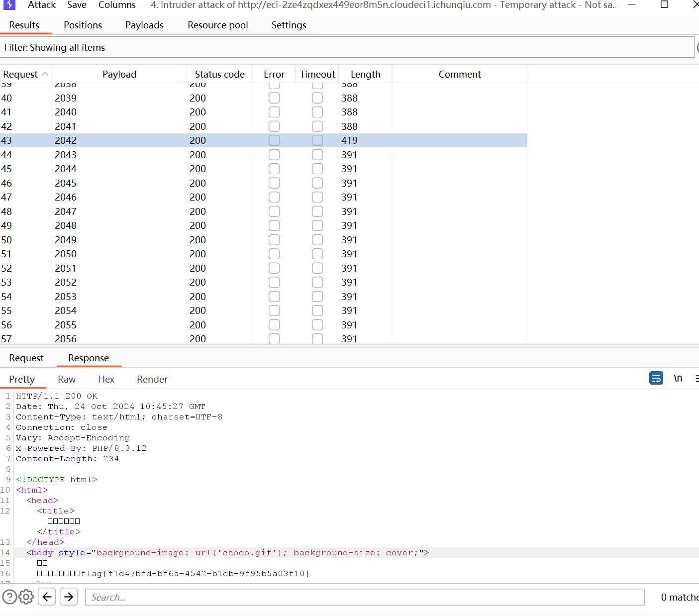The image size is (699, 616).
Task: Select result row with payload 2041
Action: click(264, 126)
